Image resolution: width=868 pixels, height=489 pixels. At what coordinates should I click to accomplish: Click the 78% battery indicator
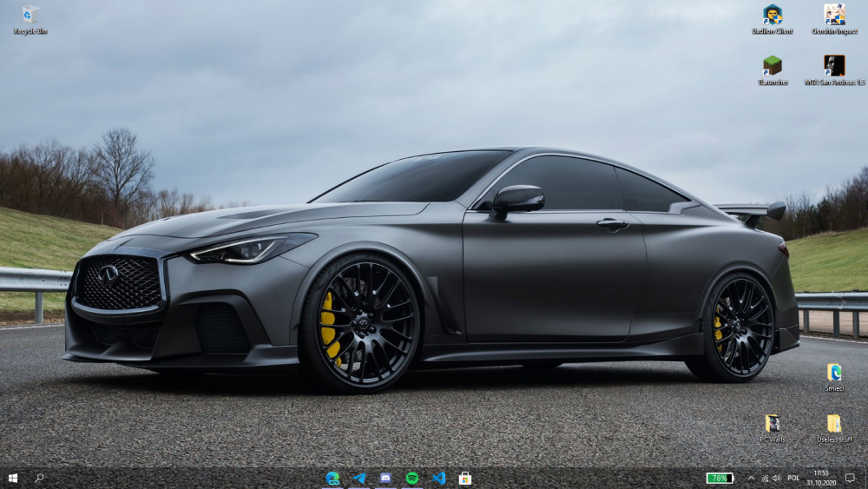pyautogui.click(x=720, y=478)
